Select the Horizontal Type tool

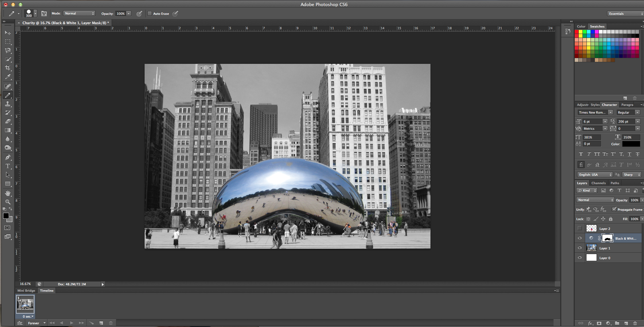coord(8,166)
